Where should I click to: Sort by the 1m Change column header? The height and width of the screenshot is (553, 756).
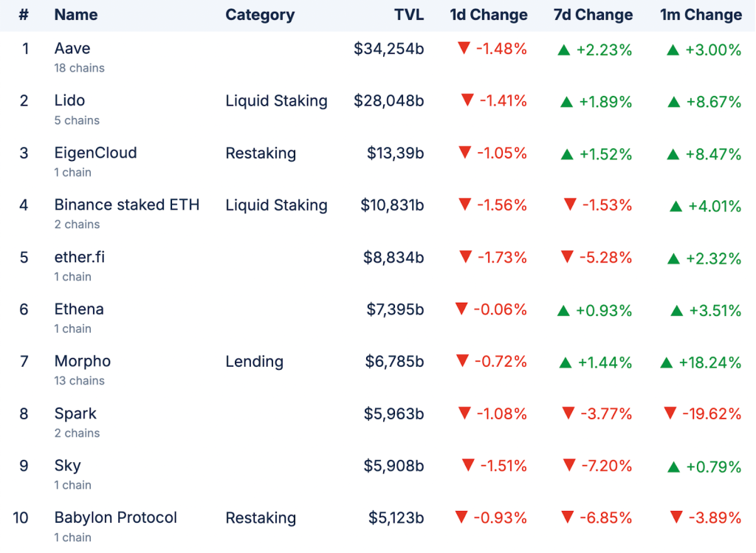pos(701,15)
